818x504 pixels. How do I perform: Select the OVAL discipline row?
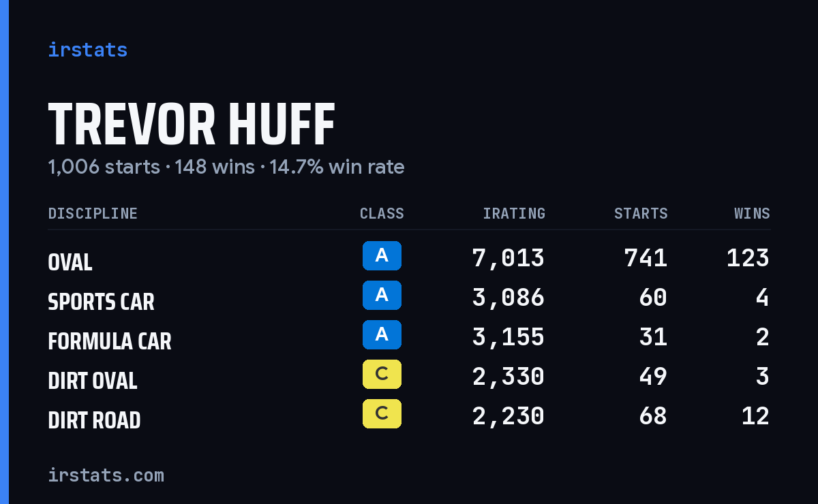[x=409, y=258]
